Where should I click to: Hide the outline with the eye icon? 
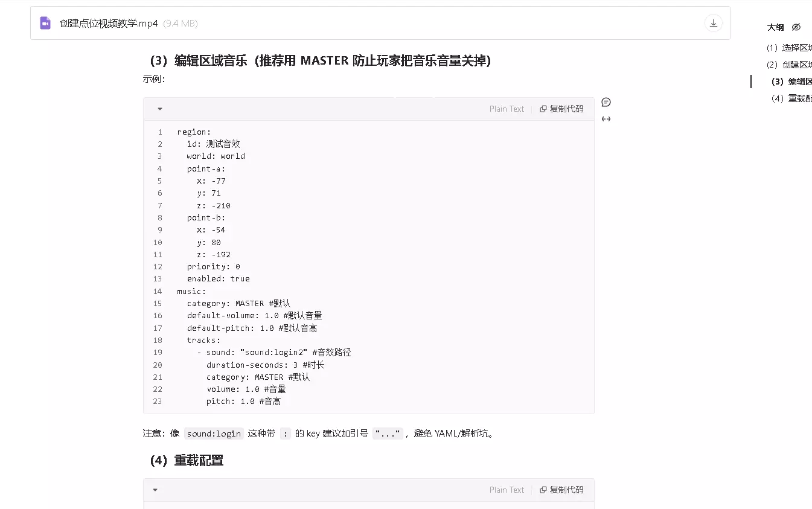point(796,27)
